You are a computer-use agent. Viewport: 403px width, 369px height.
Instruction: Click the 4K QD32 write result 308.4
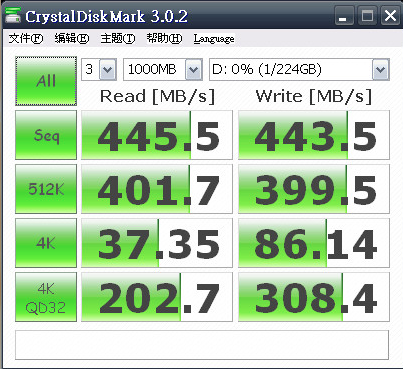point(314,297)
